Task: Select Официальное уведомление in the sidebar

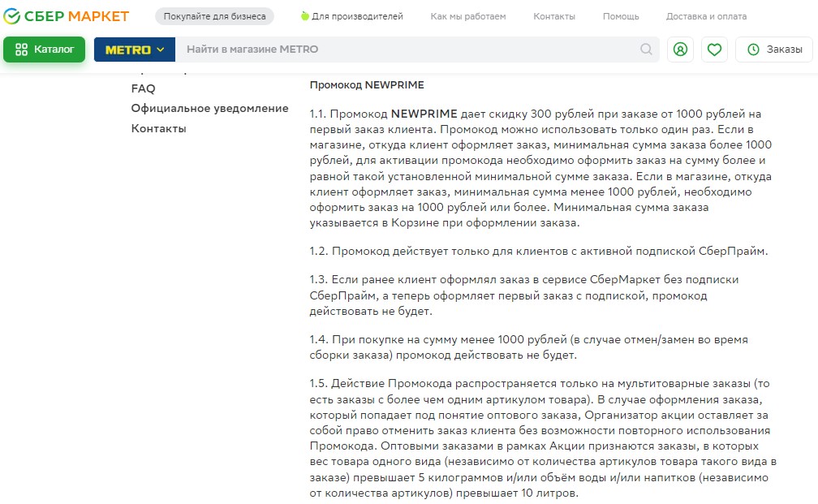Action: pyautogui.click(x=209, y=108)
